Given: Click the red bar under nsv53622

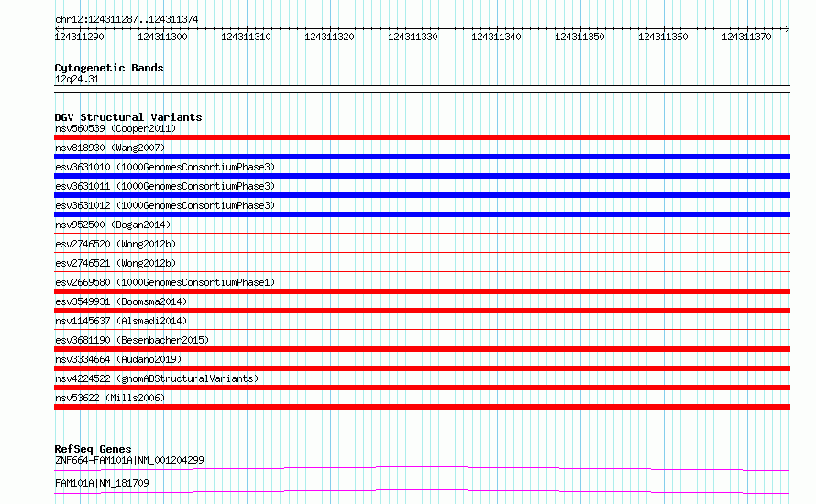Looking at the screenshot, I should [422, 407].
